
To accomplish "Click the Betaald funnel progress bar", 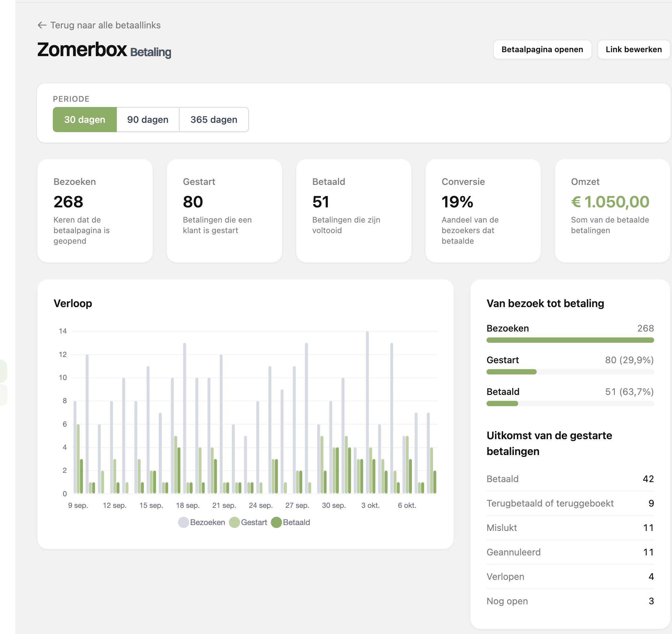I will click(x=570, y=404).
